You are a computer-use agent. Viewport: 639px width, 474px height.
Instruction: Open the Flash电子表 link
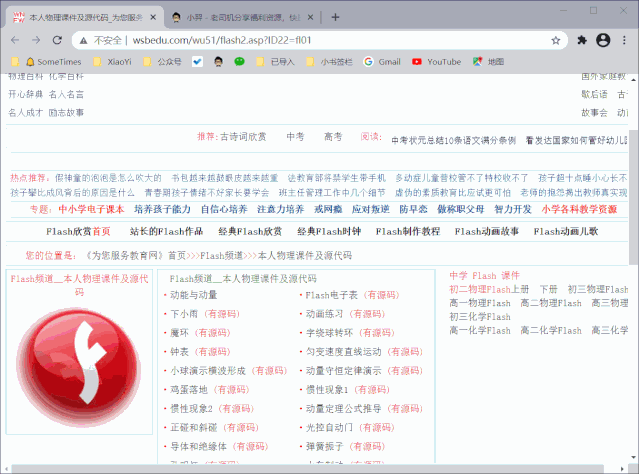(331, 295)
